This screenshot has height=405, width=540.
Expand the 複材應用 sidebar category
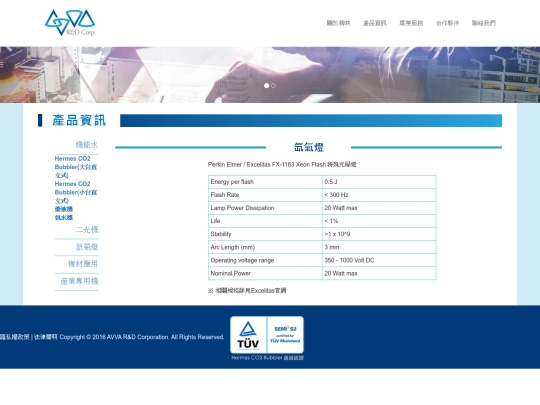coord(83,264)
